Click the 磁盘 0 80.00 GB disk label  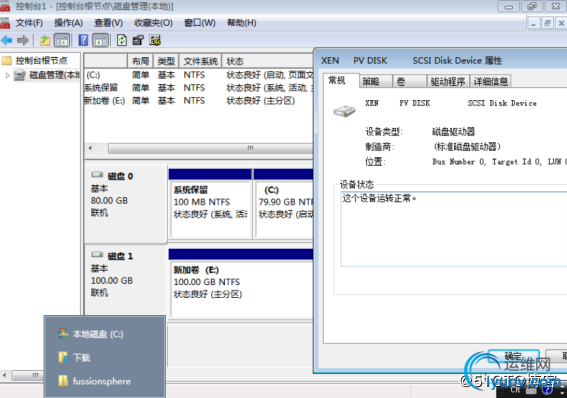pyautogui.click(x=125, y=203)
